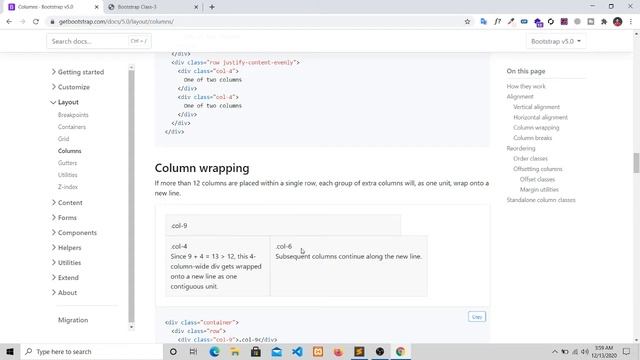The width and height of the screenshot is (640, 360).
Task: Jump to Offset classes section
Action: (537, 179)
